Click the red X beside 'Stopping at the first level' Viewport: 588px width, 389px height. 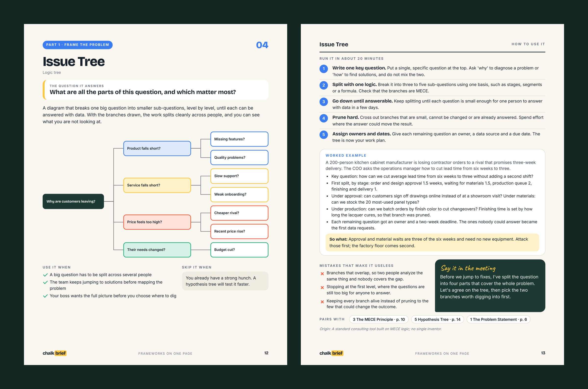322,287
